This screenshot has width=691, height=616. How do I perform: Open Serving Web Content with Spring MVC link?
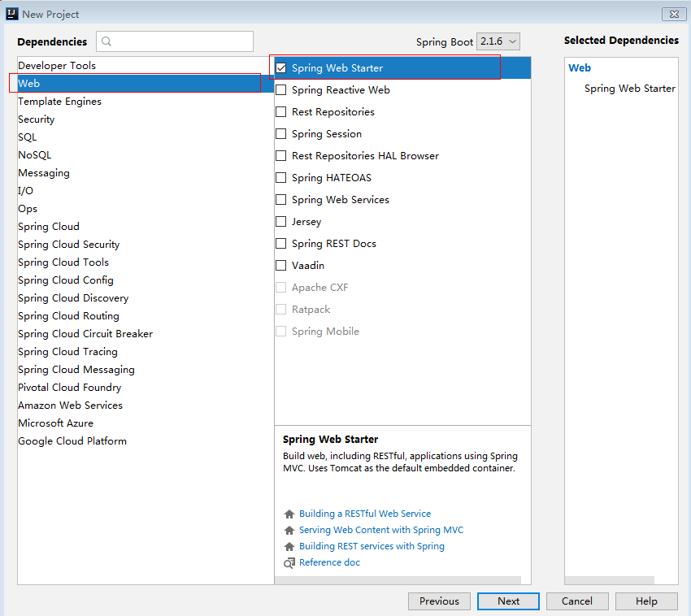pos(381,530)
